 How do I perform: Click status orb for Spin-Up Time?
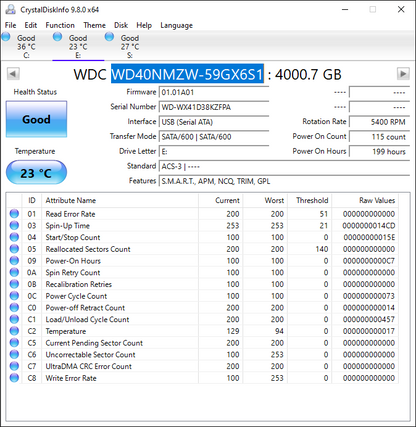pyautogui.click(x=14, y=225)
